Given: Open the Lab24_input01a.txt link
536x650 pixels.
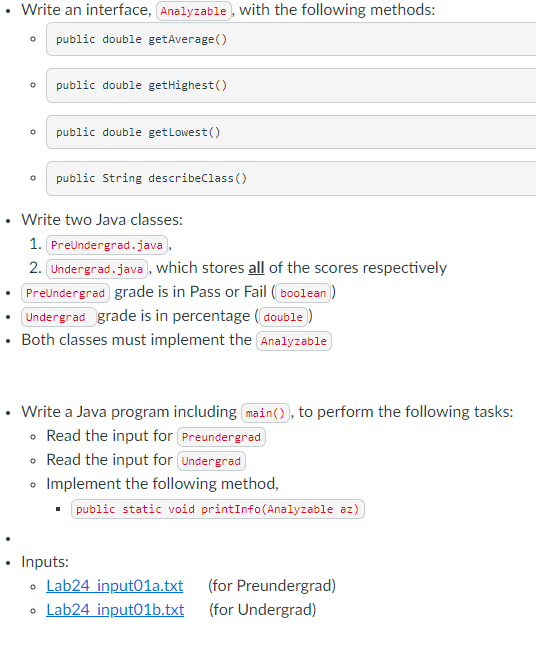Looking at the screenshot, I should click(x=115, y=586).
